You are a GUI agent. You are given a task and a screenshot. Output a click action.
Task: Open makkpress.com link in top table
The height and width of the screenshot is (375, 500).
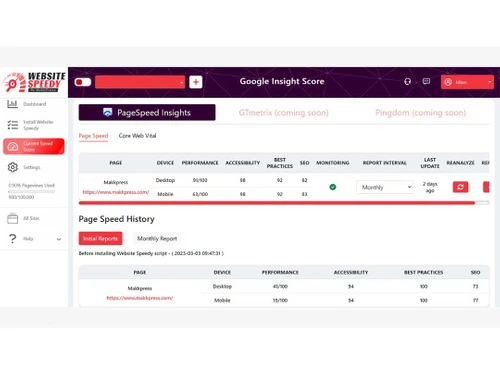pyautogui.click(x=116, y=192)
